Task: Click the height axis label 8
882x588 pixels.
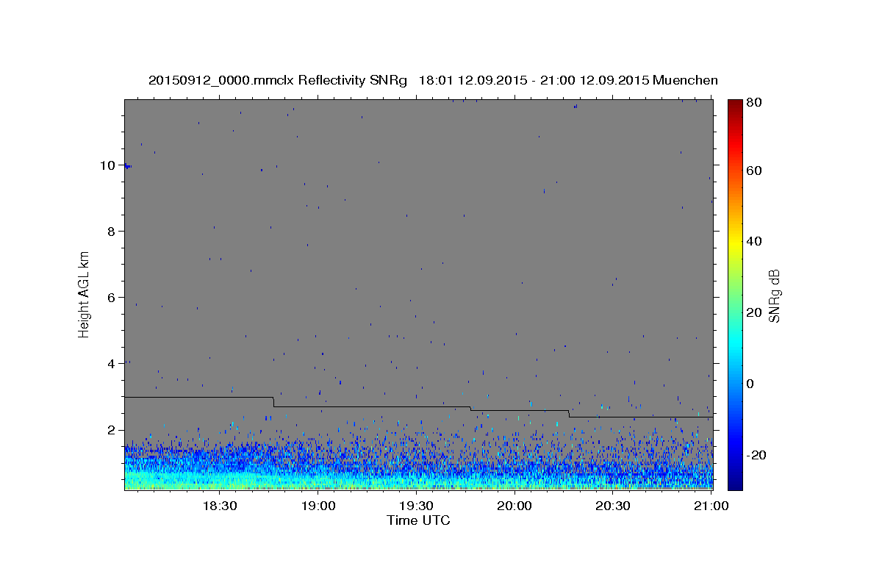Action: tap(112, 232)
